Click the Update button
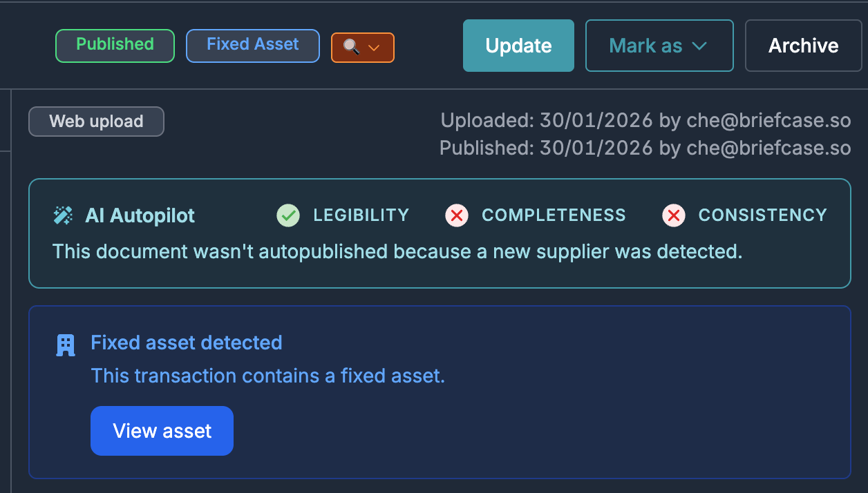 click(518, 46)
